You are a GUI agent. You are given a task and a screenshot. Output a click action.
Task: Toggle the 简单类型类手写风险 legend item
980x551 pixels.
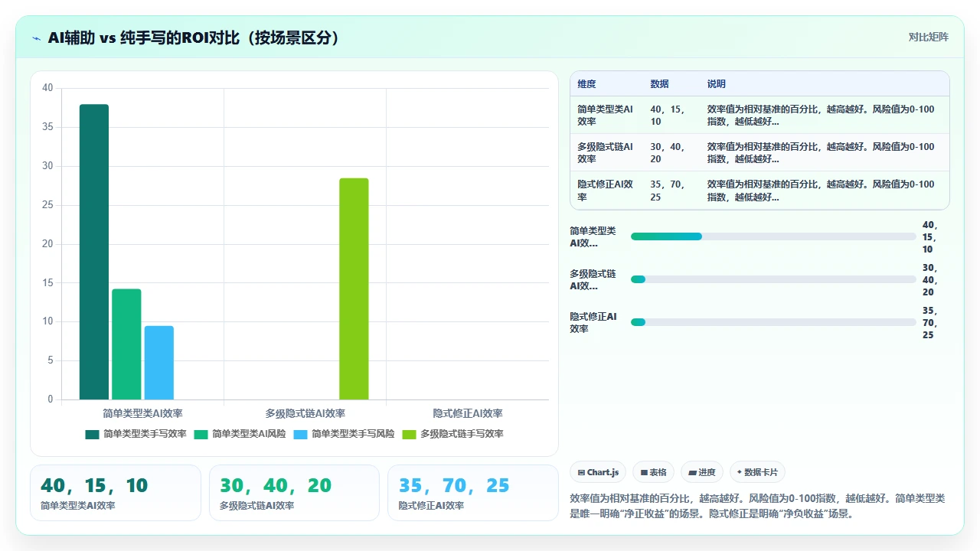(344, 434)
